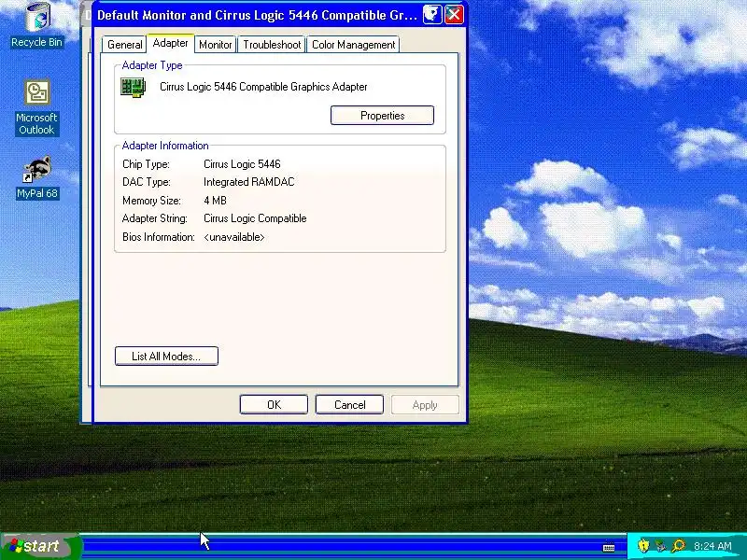747x560 pixels.
Task: Open the Start menu
Action: tap(39, 546)
